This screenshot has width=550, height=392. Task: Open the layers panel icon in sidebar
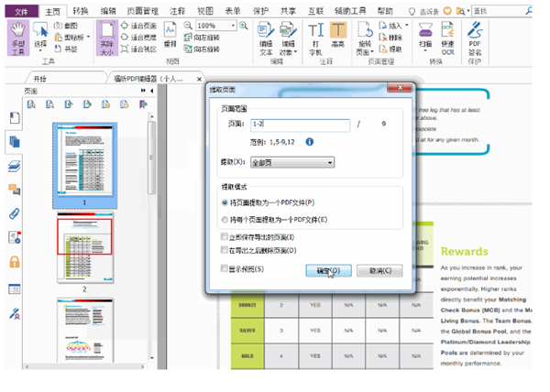pyautogui.click(x=14, y=166)
